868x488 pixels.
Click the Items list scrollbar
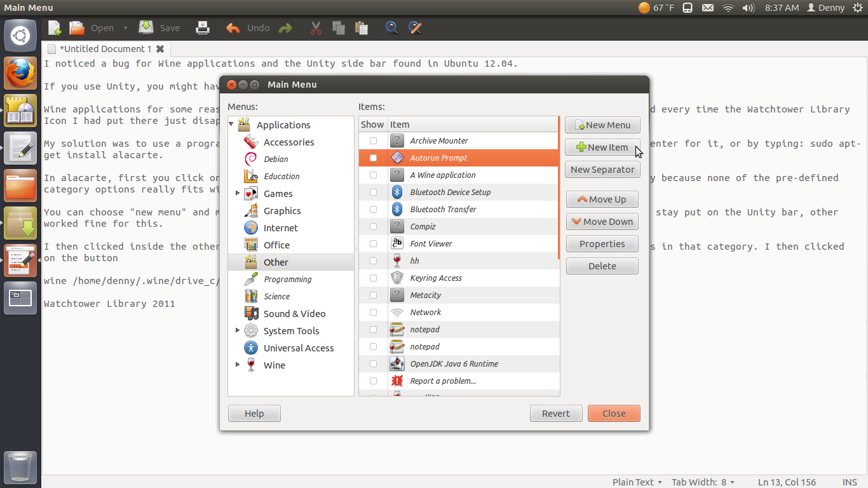(x=559, y=191)
